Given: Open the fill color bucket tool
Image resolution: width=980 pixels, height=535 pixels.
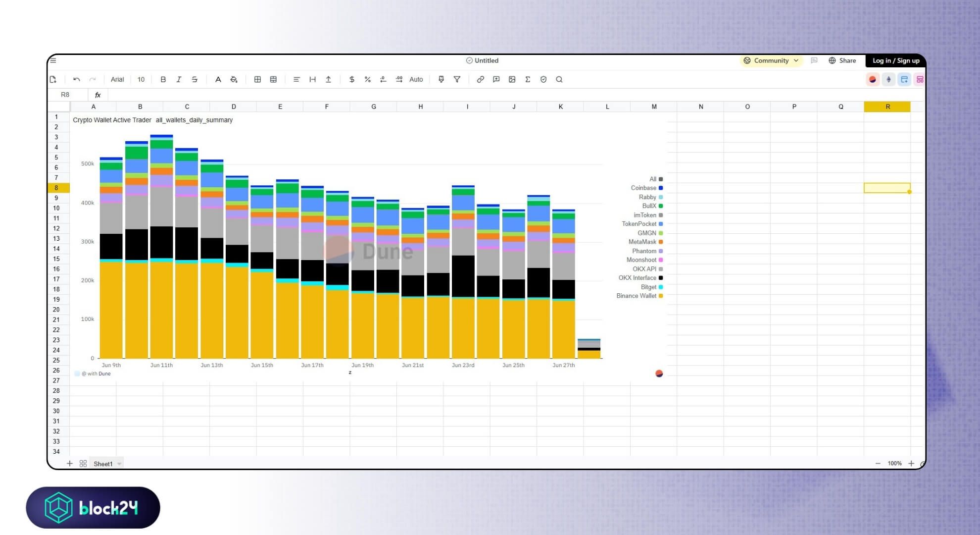Looking at the screenshot, I should 234,79.
